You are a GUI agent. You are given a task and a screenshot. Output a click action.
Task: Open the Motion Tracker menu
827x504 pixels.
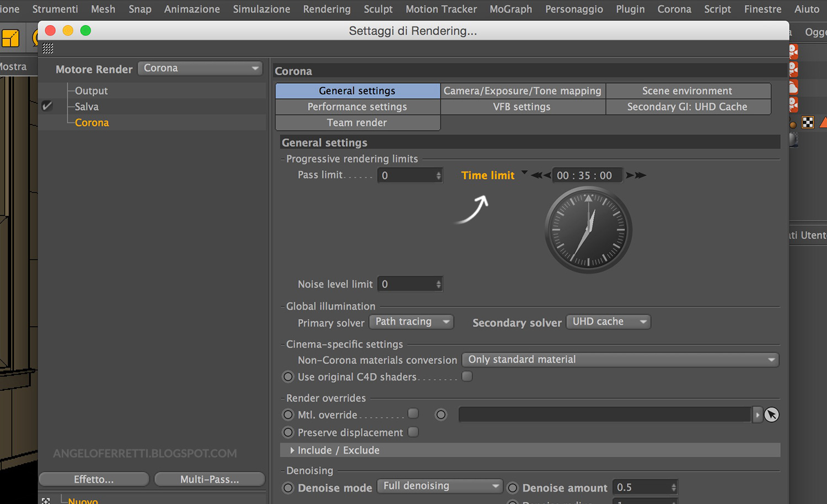pos(441,9)
